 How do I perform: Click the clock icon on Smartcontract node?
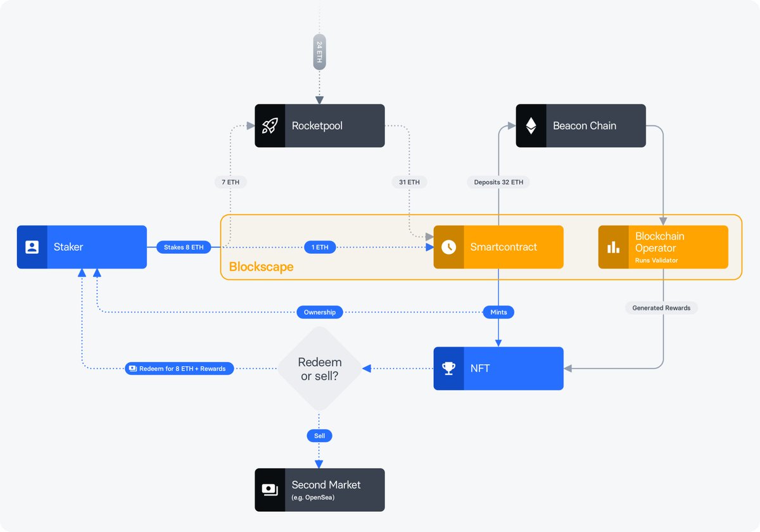coord(448,247)
